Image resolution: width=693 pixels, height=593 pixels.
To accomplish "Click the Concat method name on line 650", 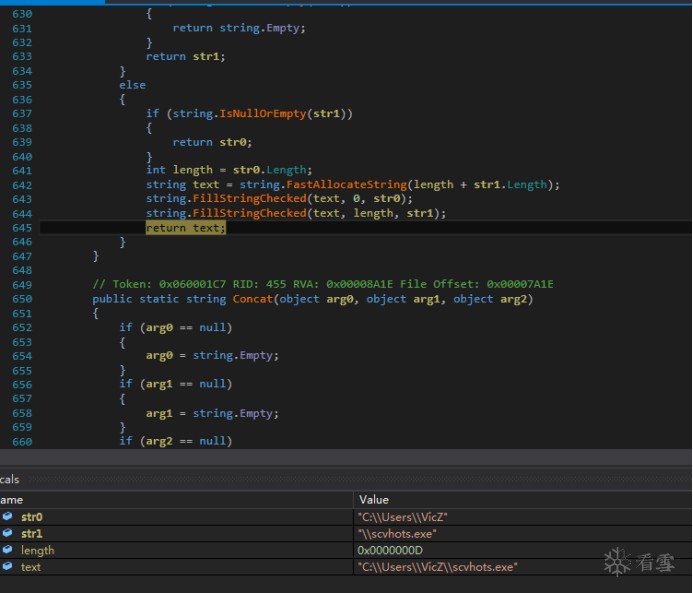I will tap(253, 299).
